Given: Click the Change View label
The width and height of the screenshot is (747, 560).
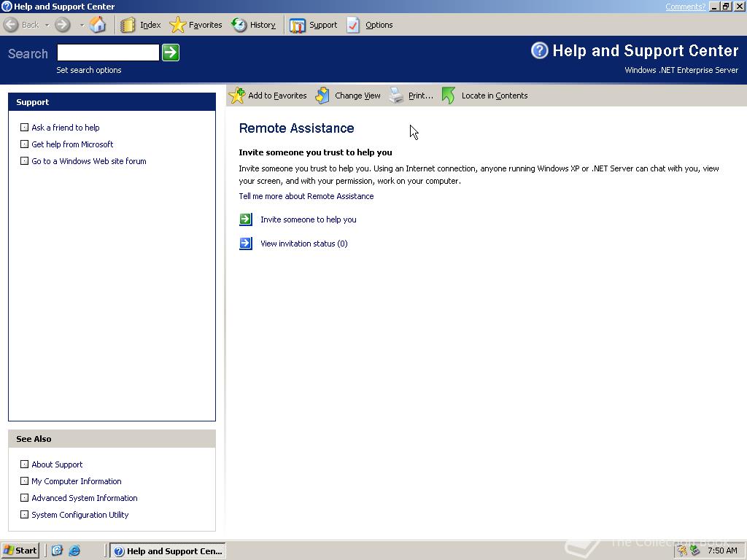Looking at the screenshot, I should point(357,96).
